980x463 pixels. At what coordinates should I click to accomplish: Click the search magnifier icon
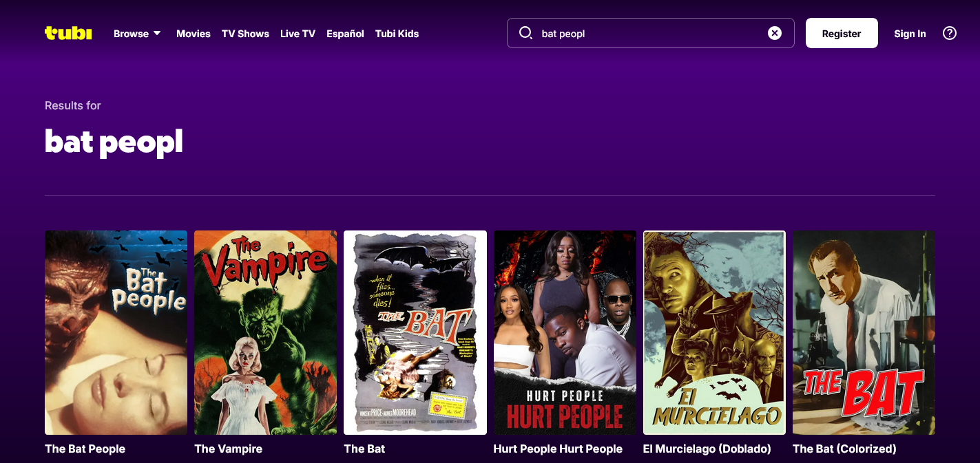525,33
